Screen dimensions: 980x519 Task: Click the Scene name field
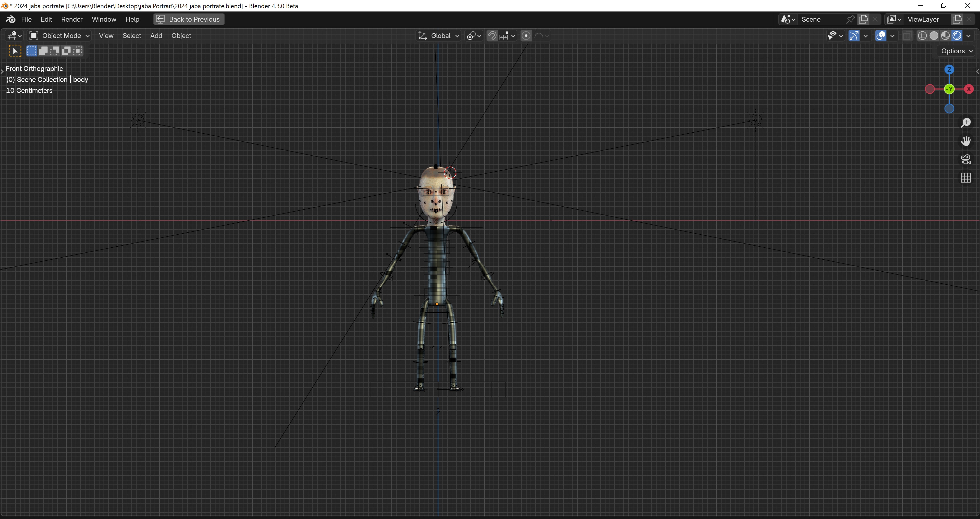pos(822,19)
